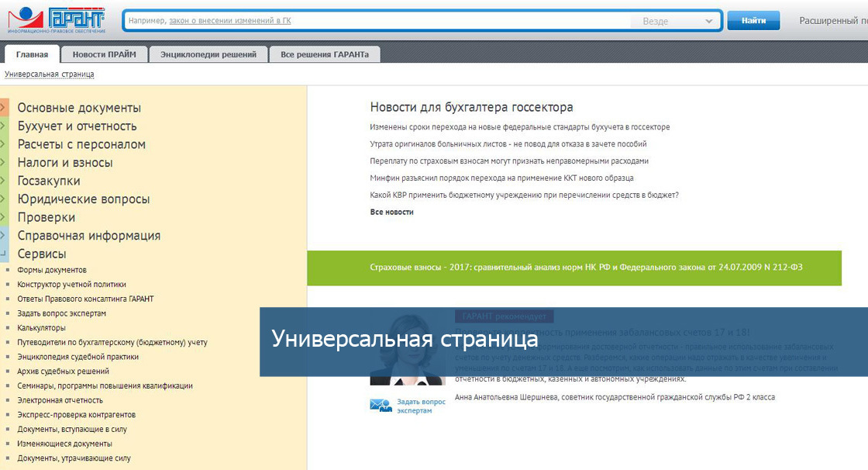The width and height of the screenshot is (868, 470).
Task: Open Энциклопедия судебной практики
Action: pos(77,357)
